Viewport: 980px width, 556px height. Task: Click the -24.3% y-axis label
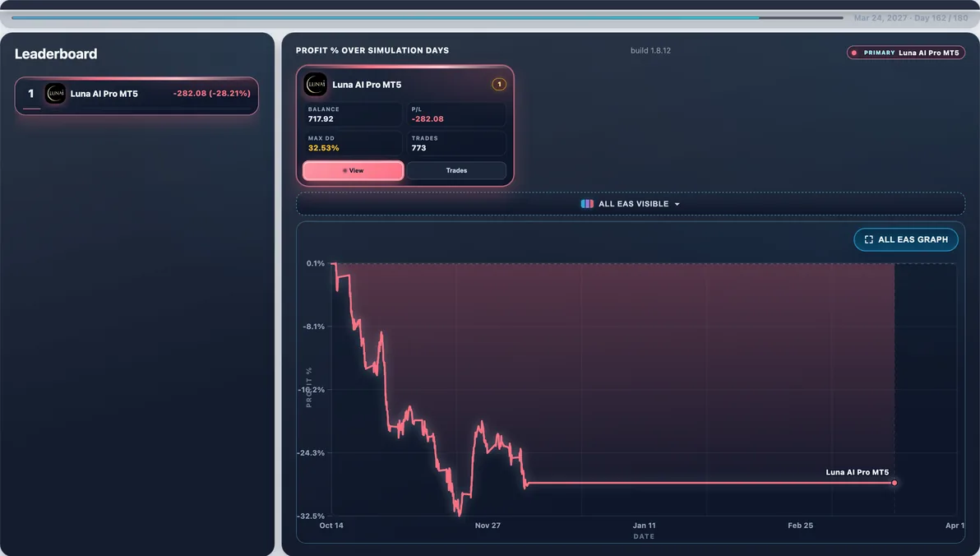pos(312,453)
